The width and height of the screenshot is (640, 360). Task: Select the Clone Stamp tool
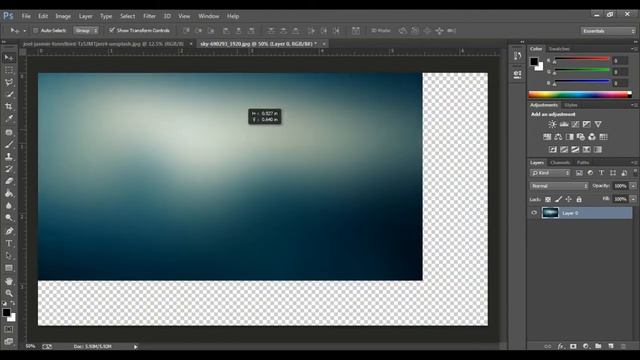click(x=9, y=157)
